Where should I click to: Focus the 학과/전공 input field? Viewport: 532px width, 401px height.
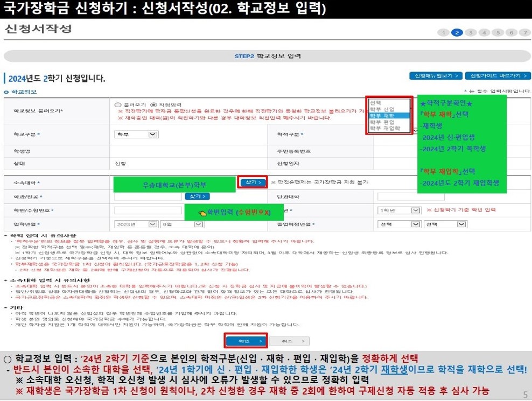(148, 197)
